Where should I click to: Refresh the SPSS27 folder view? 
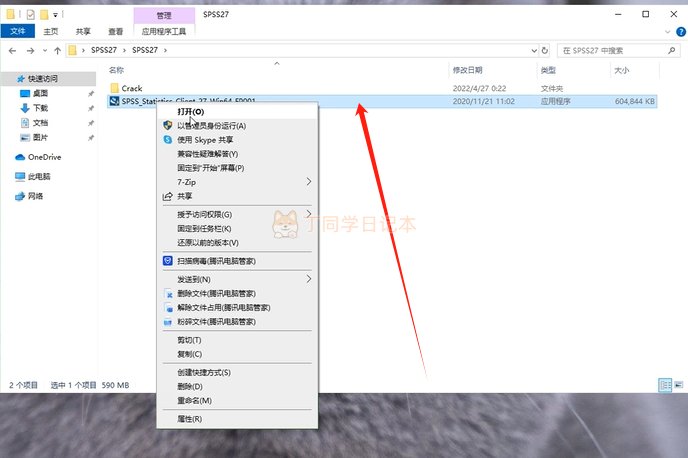(545, 50)
